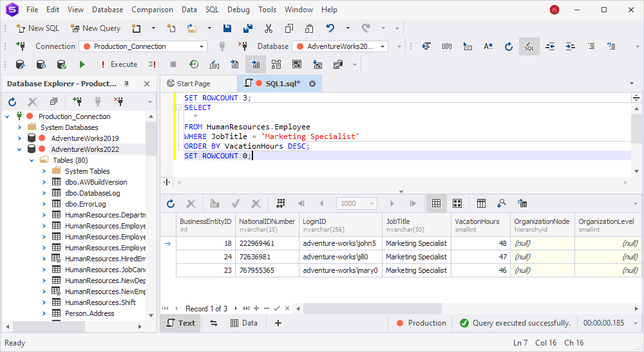
Task: Click the Query History clock icon
Action: click(194, 64)
